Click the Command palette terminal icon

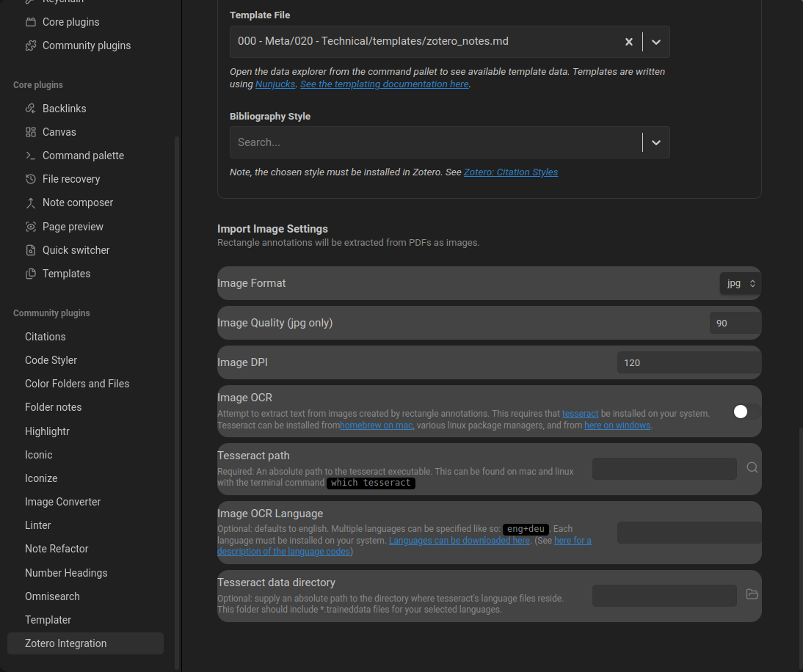[31, 156]
